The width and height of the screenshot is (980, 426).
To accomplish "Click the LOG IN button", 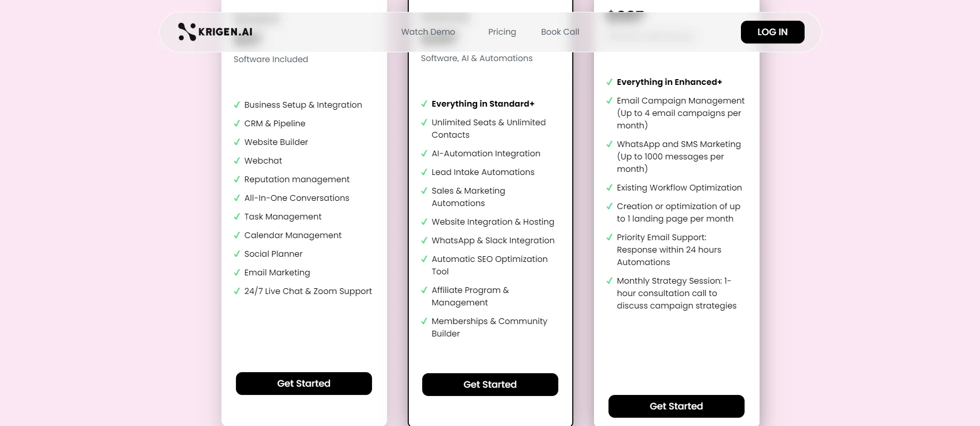I will click(772, 32).
